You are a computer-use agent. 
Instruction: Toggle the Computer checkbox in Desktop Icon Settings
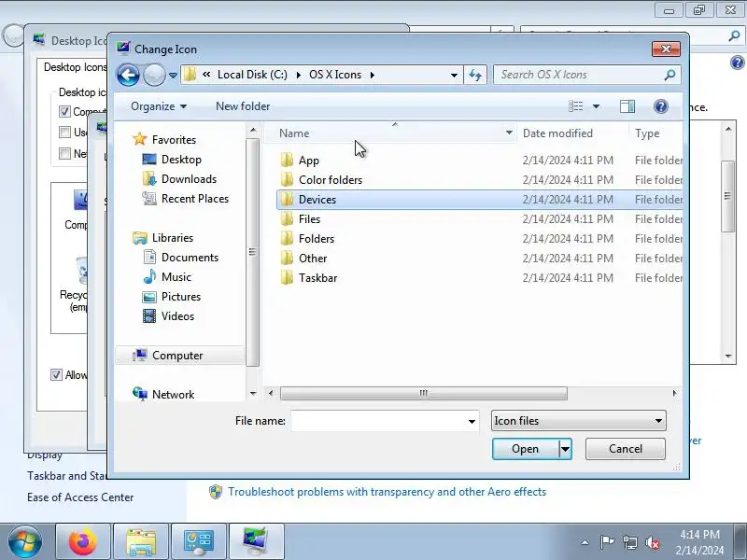[64, 111]
